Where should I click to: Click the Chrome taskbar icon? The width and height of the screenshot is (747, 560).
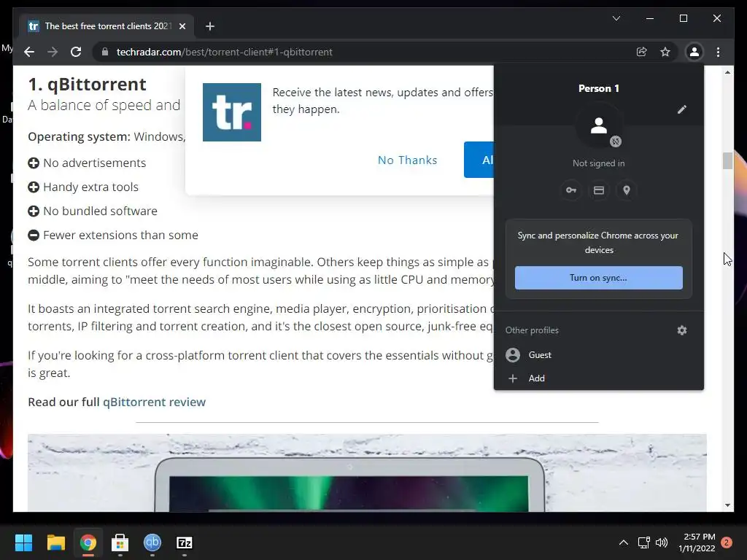point(88,542)
